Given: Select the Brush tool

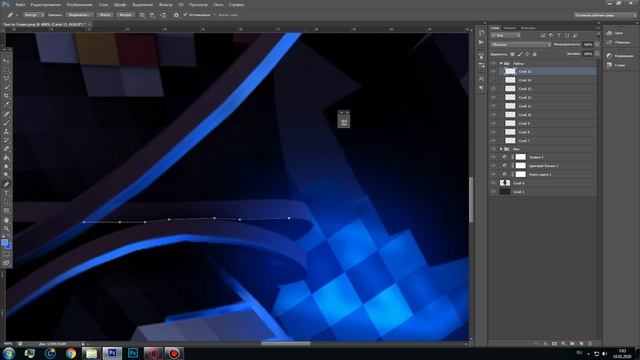Looking at the screenshot, I should (6, 122).
